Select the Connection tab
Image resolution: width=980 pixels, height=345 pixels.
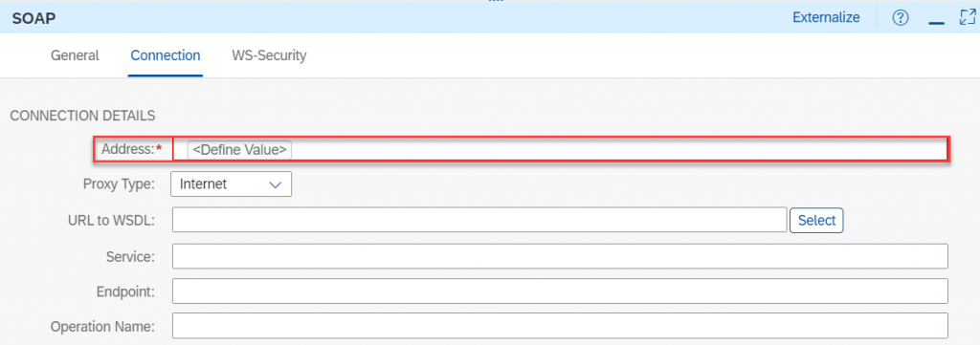click(x=165, y=54)
